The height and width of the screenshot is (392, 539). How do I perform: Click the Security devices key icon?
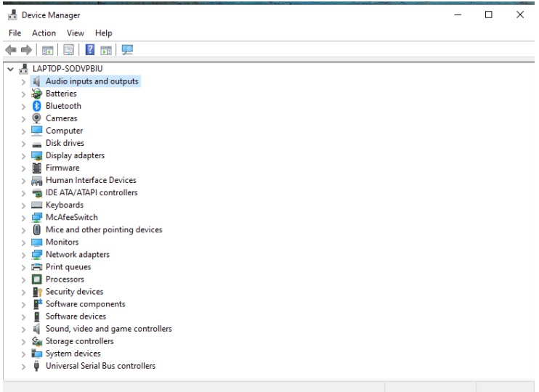pyautogui.click(x=37, y=292)
